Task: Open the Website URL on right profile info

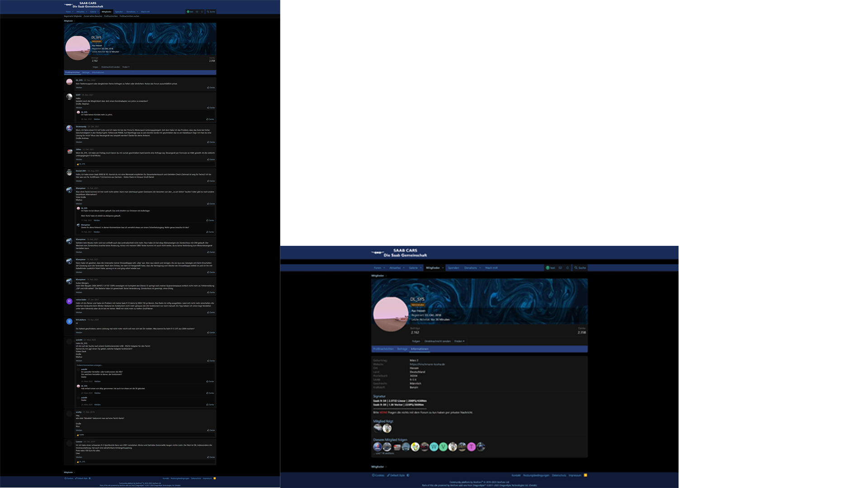Action: click(427, 364)
